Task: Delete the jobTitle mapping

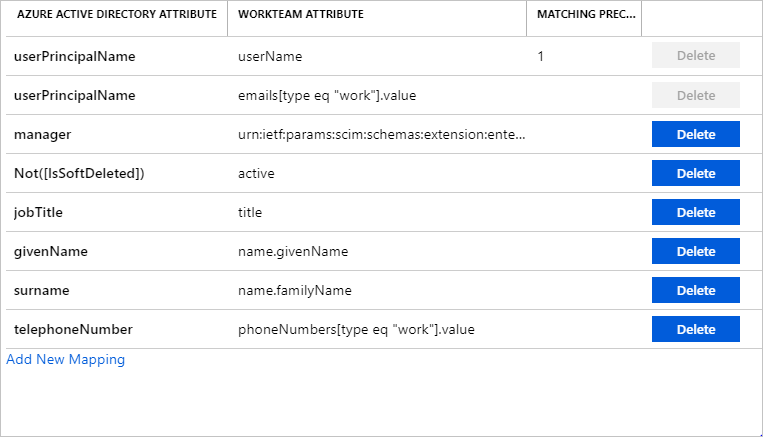Action: 695,212
